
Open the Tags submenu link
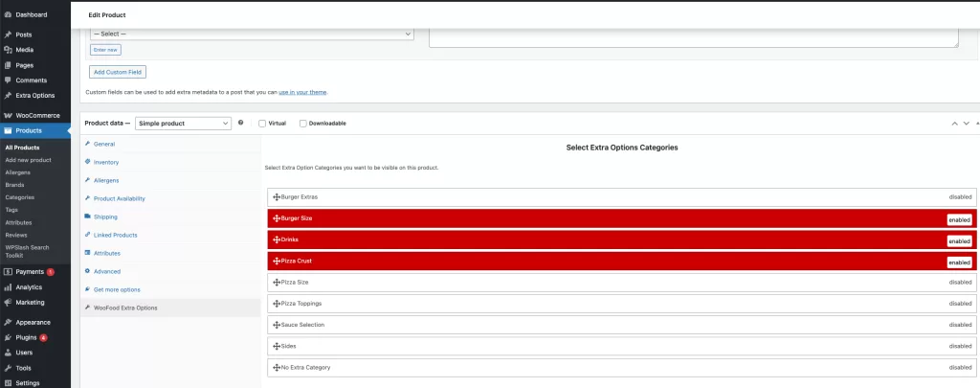pyautogui.click(x=11, y=210)
